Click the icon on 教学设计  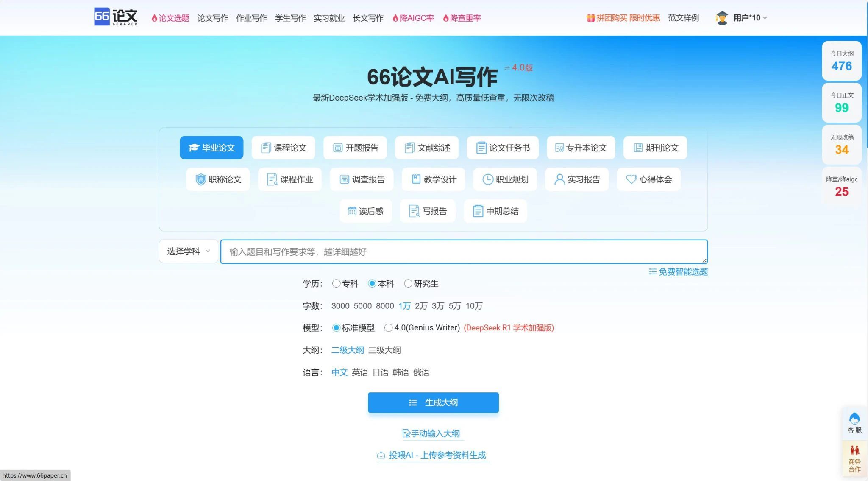[416, 179]
